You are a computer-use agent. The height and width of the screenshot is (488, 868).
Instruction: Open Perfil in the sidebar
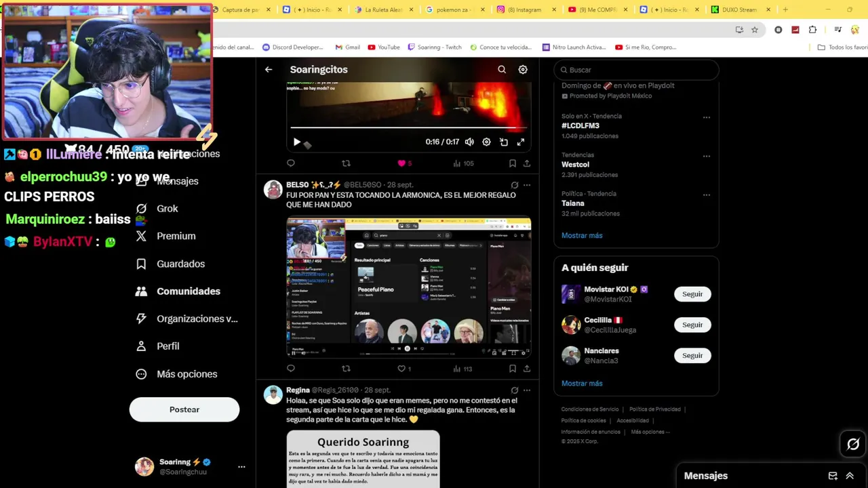157,346
